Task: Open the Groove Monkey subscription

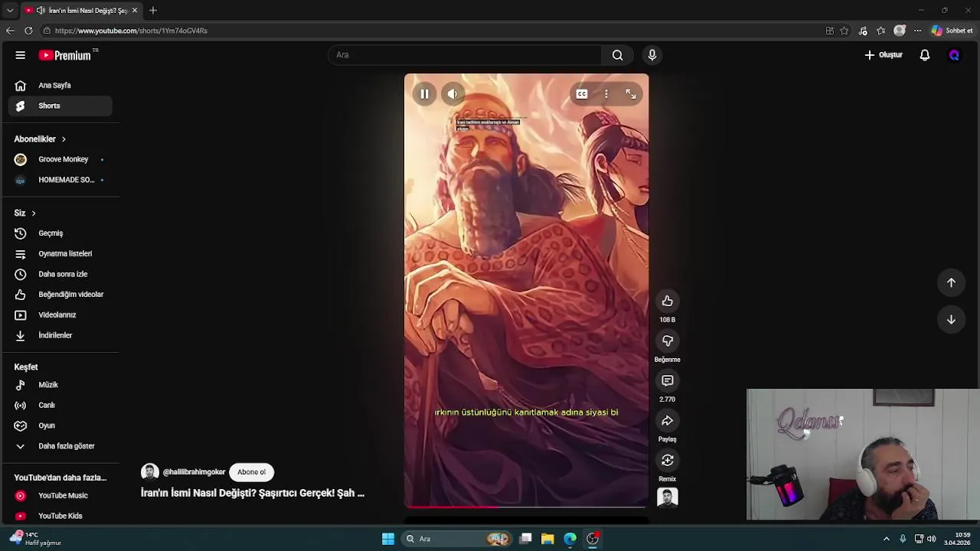Action: point(60,159)
